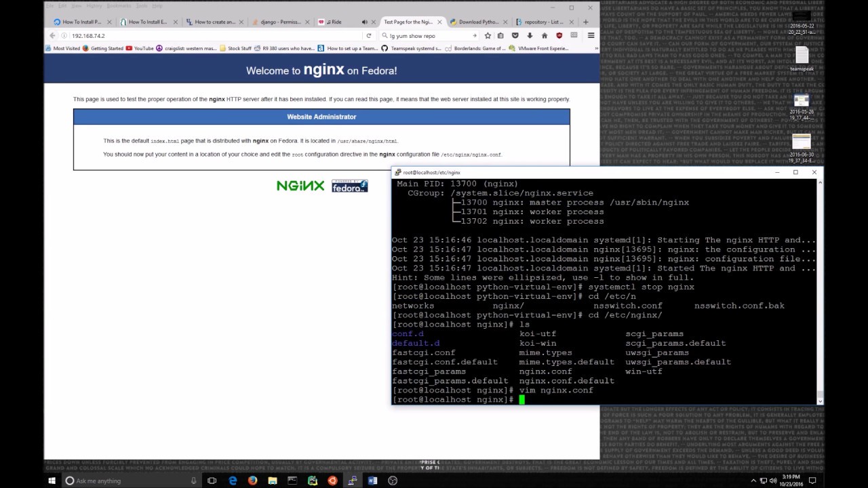
Task: Click the bookmark star icon in Firefox
Action: click(x=488, y=35)
